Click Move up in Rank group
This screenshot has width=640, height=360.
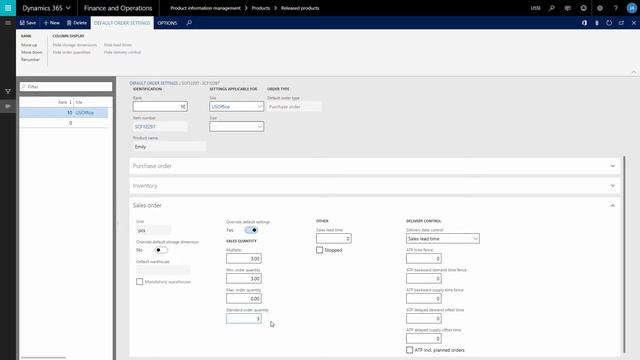(29, 45)
